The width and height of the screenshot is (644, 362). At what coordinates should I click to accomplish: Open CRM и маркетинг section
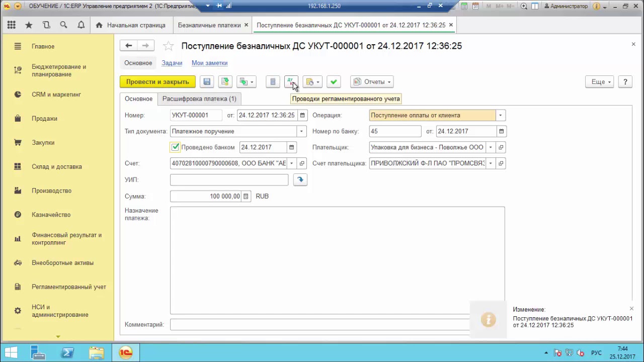coord(56,95)
